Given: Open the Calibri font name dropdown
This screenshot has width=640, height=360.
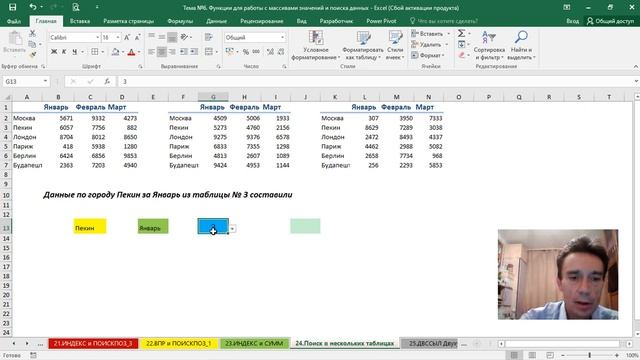Looking at the screenshot, I should click(98, 37).
